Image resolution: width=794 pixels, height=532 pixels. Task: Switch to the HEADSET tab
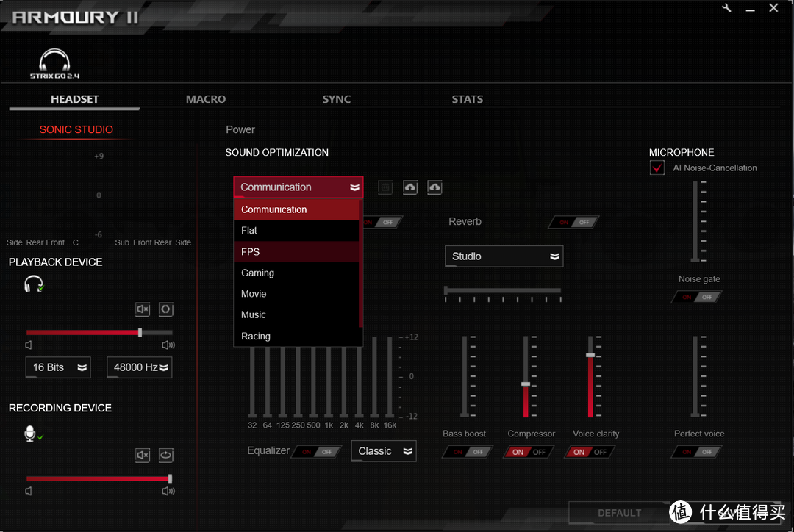click(74, 99)
